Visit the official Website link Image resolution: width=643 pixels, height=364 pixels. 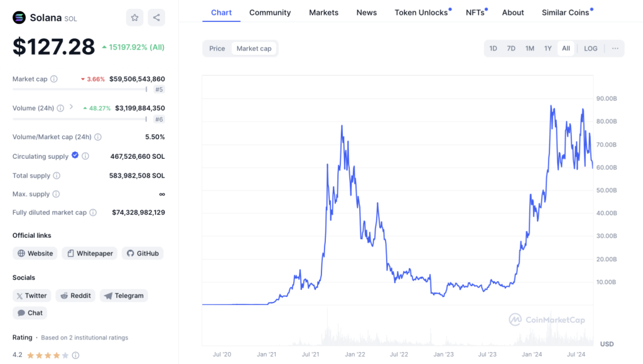[x=35, y=254]
